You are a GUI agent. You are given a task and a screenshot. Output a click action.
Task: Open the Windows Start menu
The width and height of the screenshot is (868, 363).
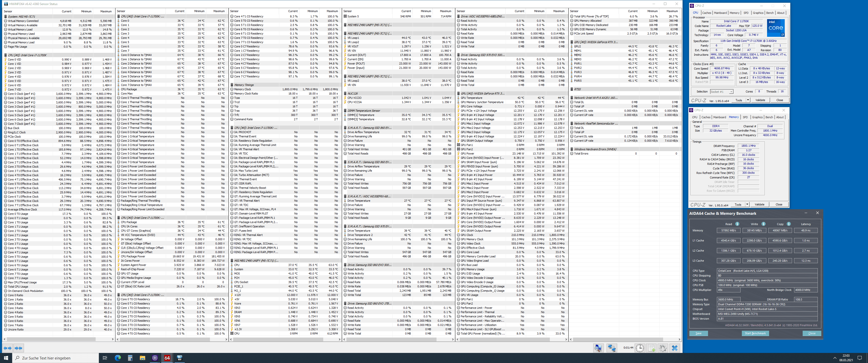(6, 358)
